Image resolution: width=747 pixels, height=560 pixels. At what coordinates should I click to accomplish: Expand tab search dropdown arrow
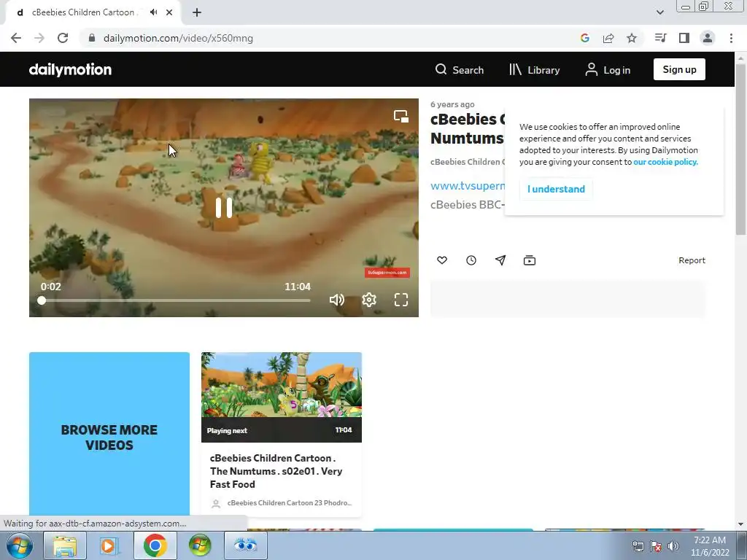[x=659, y=12]
